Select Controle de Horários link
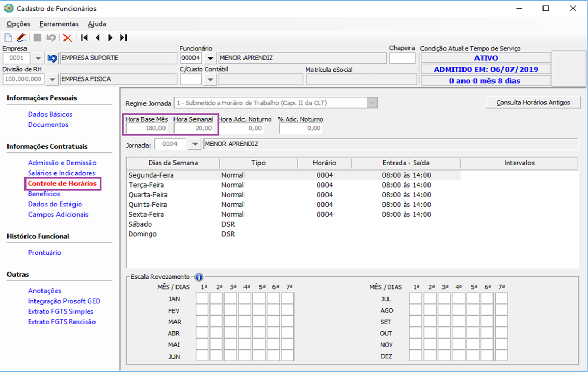The height and width of the screenshot is (372, 588). point(62,183)
